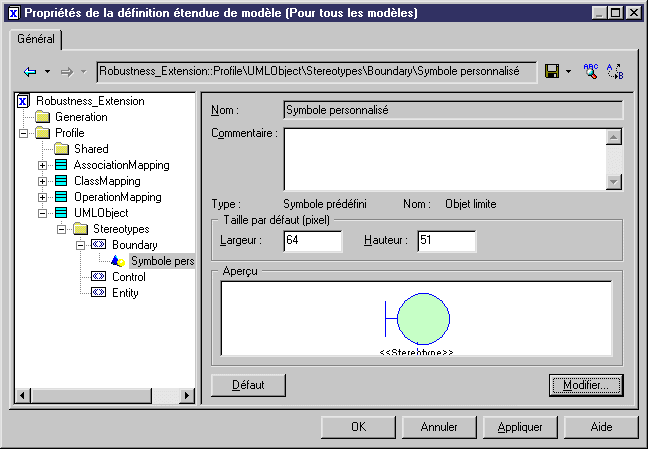648x449 pixels.
Task: Click the Aide button
Action: coord(601,427)
